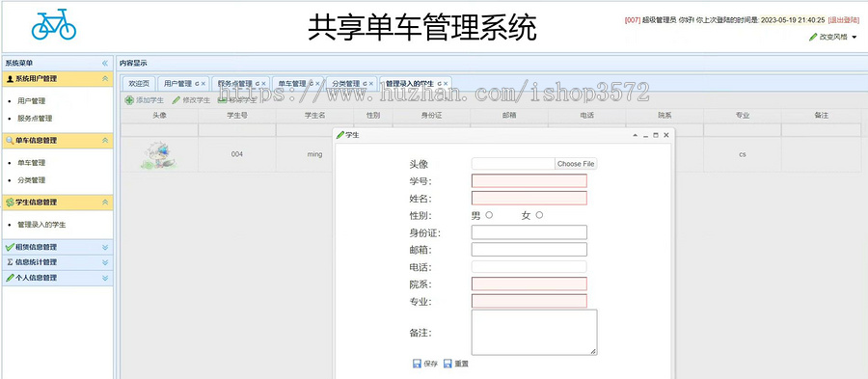
Task: Close the 服务点管理 tab
Action: tap(264, 84)
